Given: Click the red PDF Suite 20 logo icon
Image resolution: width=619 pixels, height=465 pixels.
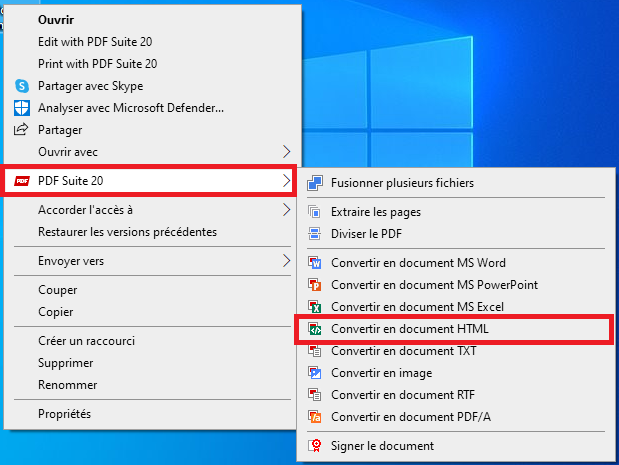Looking at the screenshot, I should pos(22,181).
